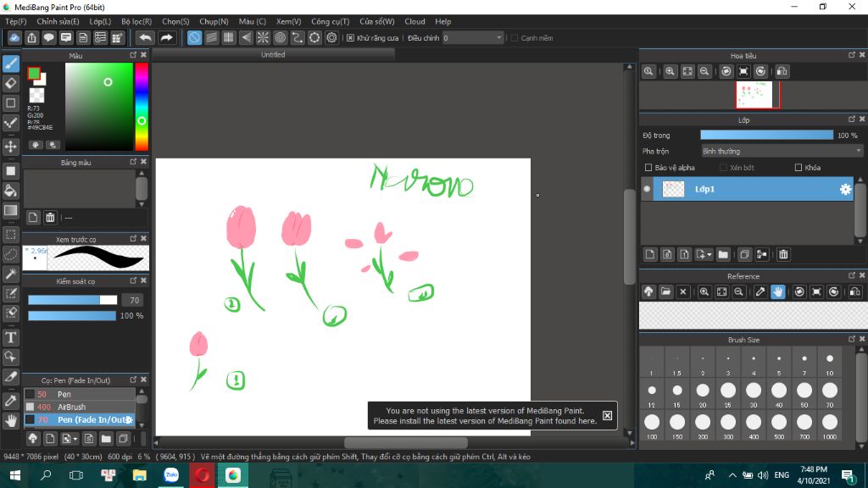The height and width of the screenshot is (488, 868).
Task: Open the Windows Start menu
Action: (15, 475)
